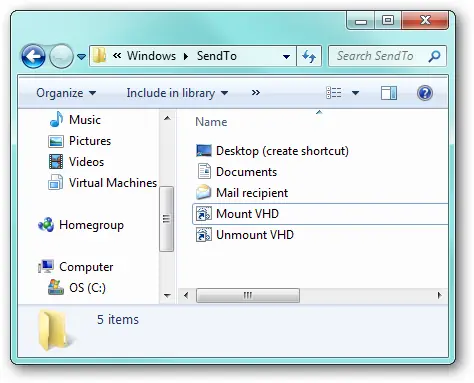Change your view using the view icon
Image resolution: width=474 pixels, height=383 pixels.
pyautogui.click(x=334, y=93)
